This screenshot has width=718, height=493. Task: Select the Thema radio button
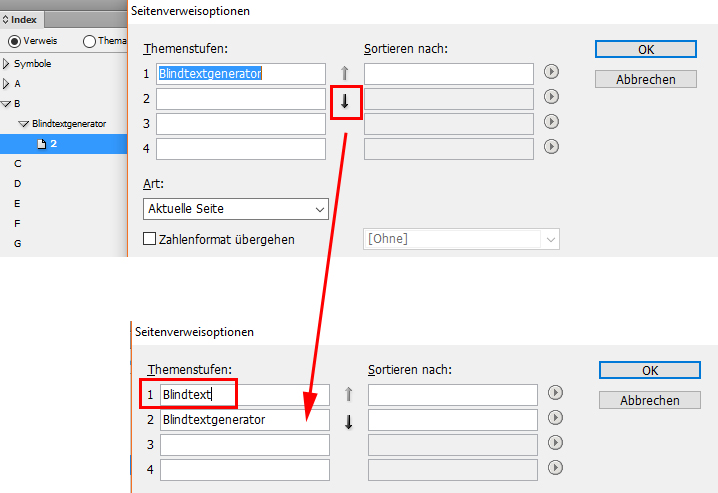[x=89, y=41]
